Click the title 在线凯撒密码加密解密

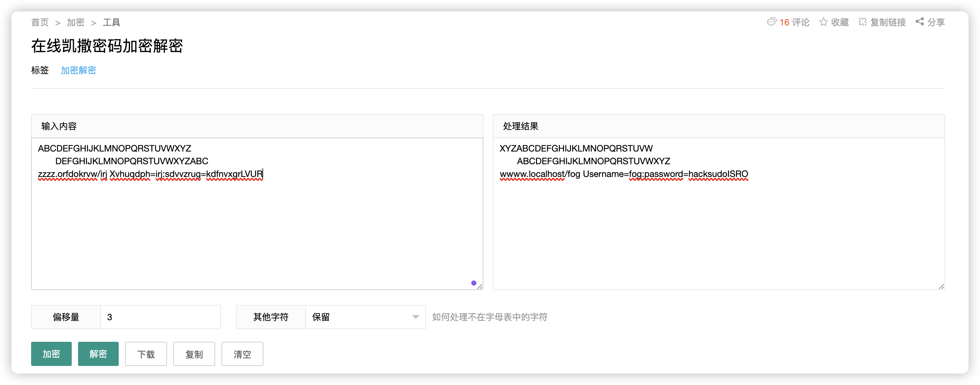tap(107, 46)
